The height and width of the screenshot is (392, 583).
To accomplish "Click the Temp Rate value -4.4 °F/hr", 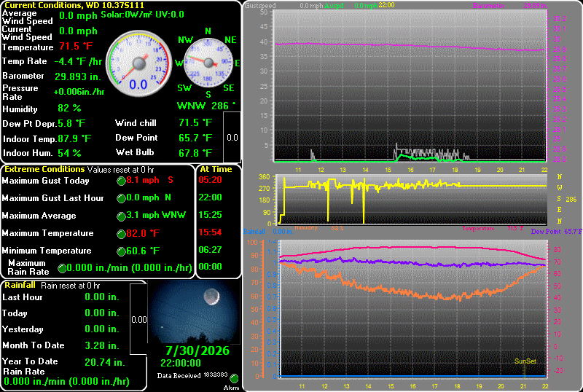I will [78, 61].
